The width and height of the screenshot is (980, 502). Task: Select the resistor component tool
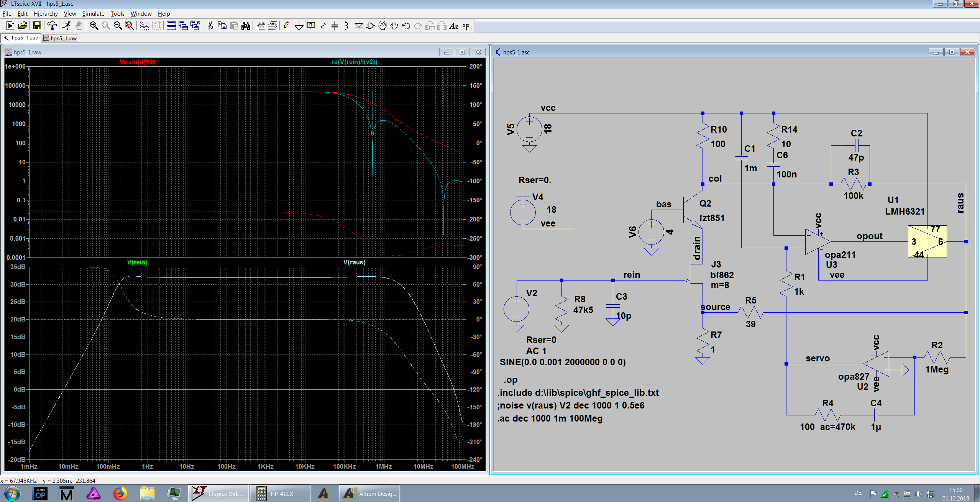pos(323,26)
